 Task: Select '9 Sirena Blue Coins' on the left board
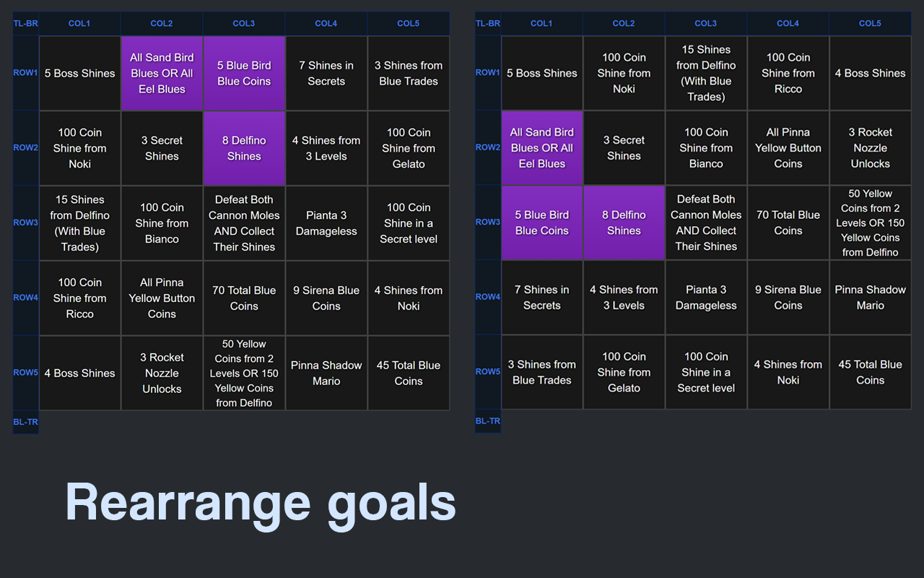point(326,298)
